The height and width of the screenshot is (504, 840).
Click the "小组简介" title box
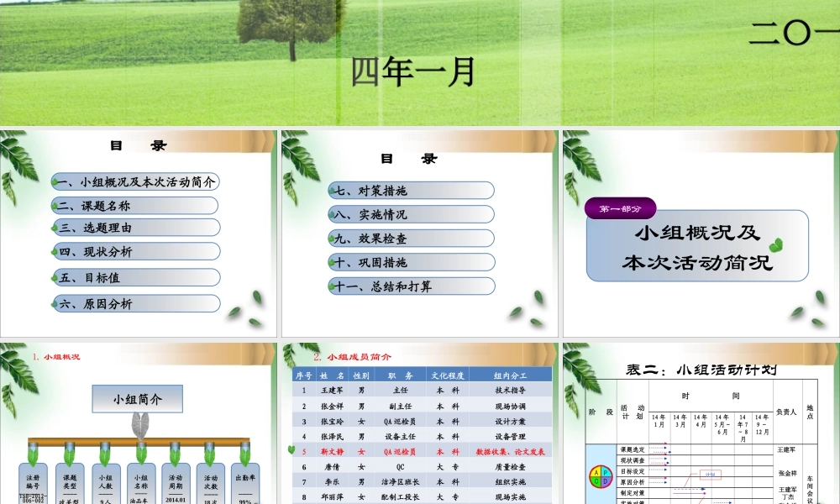click(x=137, y=399)
